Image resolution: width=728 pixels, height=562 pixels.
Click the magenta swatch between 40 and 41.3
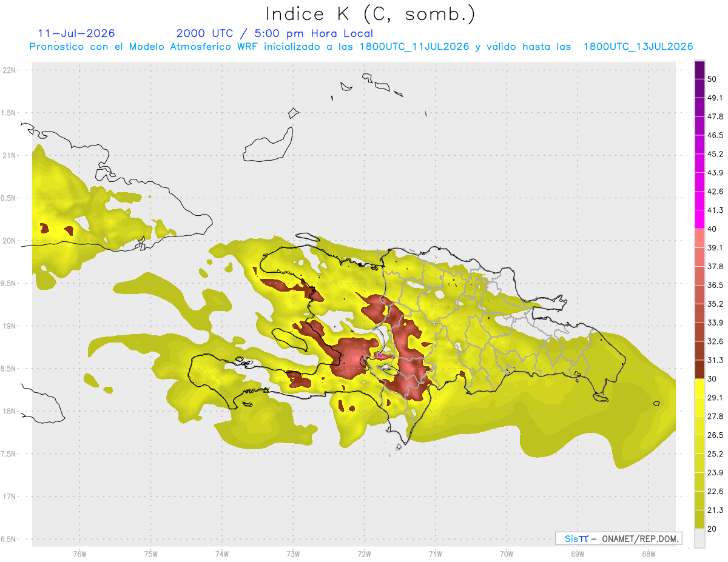(x=699, y=219)
